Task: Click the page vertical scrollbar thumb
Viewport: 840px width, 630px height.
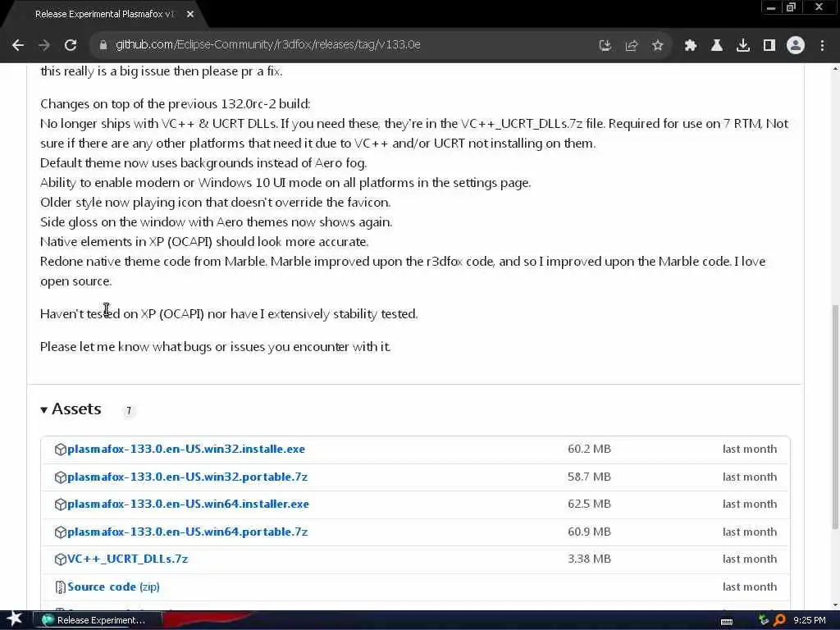Action: pyautogui.click(x=835, y=417)
